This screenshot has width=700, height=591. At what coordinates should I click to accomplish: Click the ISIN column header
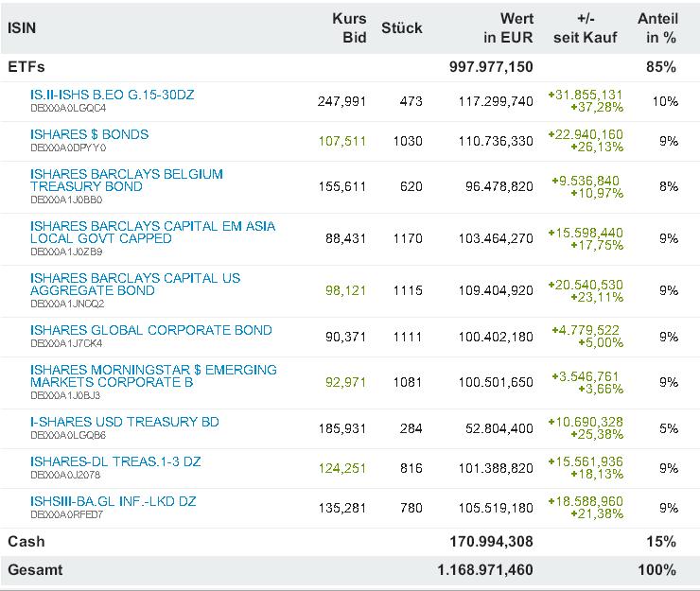point(22,27)
